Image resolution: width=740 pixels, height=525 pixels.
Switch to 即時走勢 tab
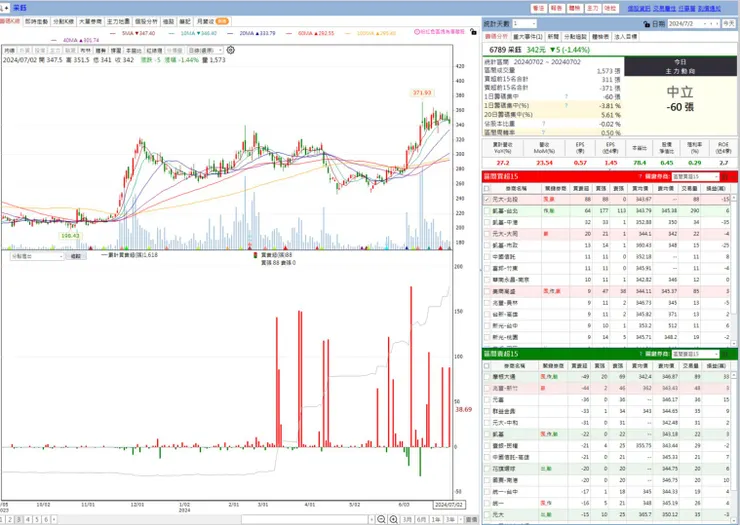point(36,22)
